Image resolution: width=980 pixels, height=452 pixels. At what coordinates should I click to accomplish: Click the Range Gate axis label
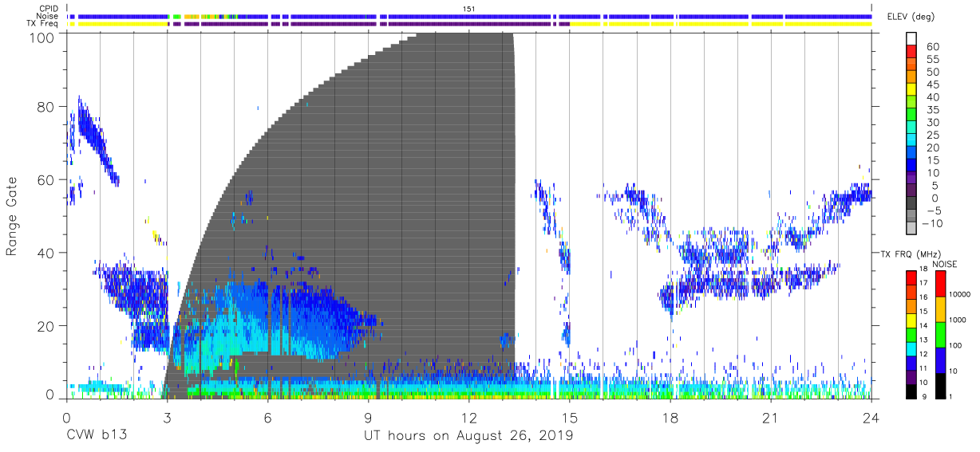[13, 216]
